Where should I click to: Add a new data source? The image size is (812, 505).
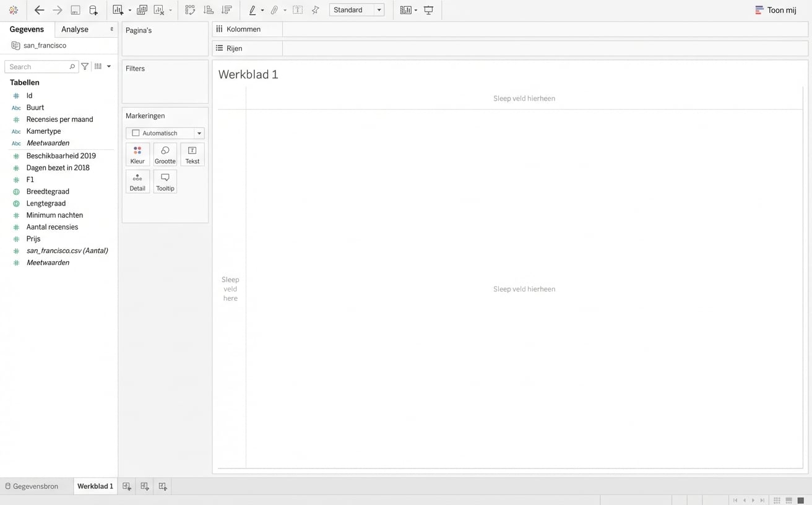tap(93, 10)
